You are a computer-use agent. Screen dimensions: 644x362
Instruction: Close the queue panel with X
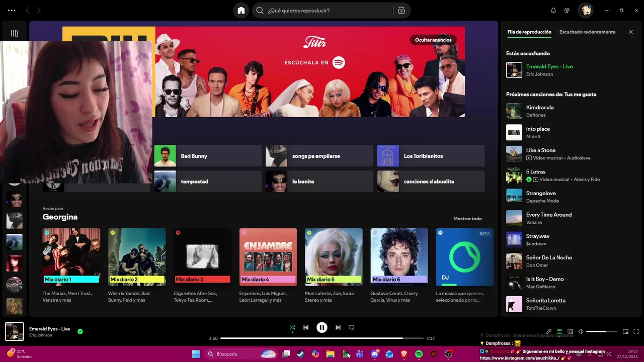pyautogui.click(x=631, y=32)
